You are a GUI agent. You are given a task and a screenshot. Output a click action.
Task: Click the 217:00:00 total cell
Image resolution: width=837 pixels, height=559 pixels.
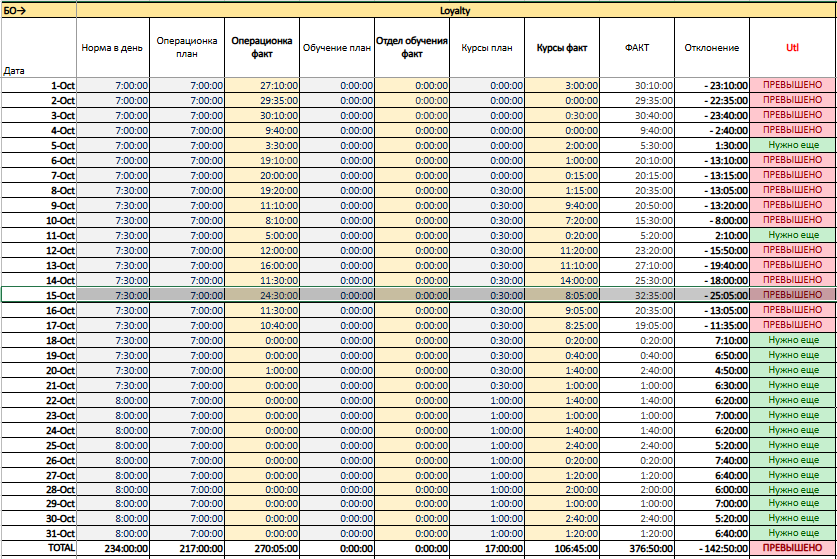[187, 548]
